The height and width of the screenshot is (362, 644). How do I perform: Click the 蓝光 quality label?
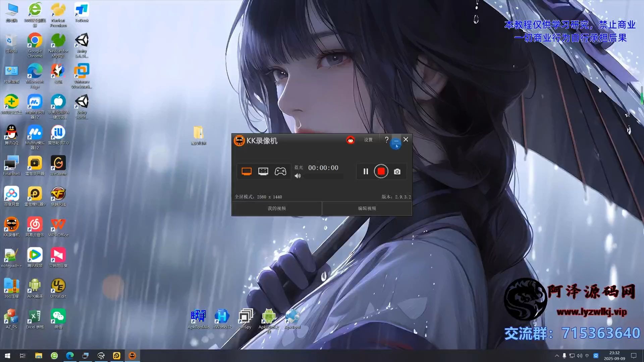tap(299, 168)
